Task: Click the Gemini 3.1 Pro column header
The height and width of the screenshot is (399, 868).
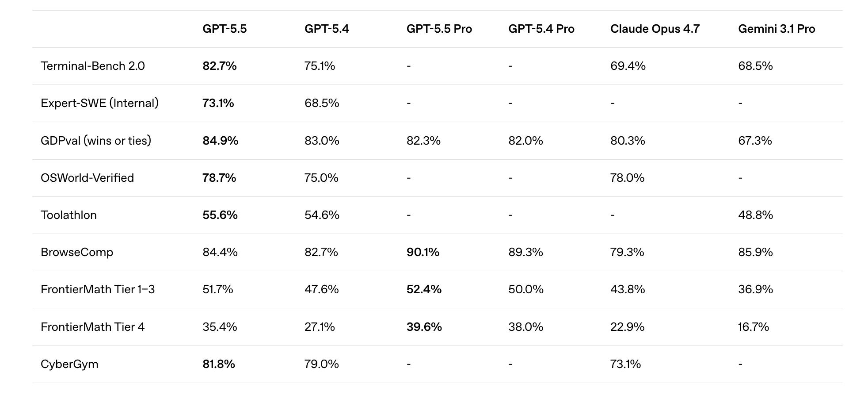Action: tap(777, 29)
